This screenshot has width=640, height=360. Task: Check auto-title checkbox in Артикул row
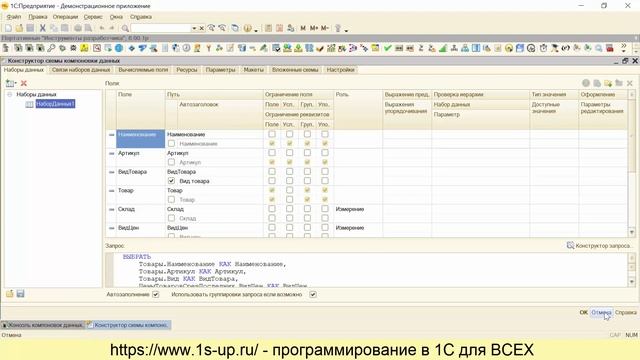click(171, 162)
